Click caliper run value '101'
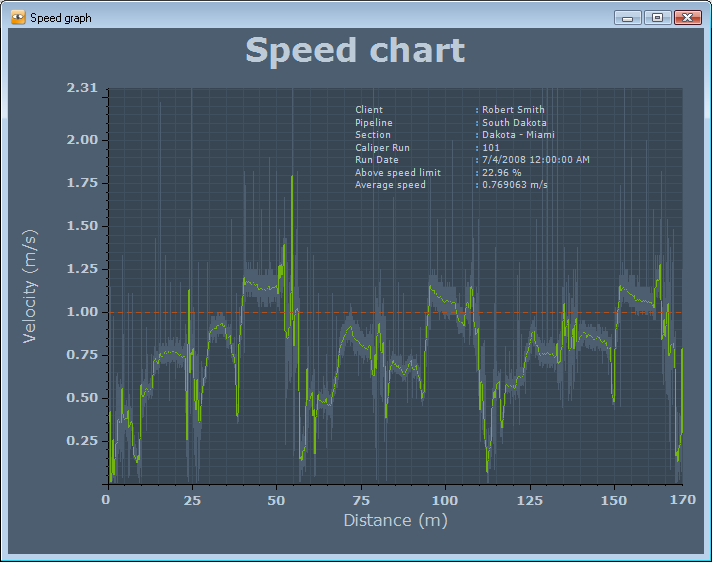Viewport: 712px width, 562px height. coord(490,148)
